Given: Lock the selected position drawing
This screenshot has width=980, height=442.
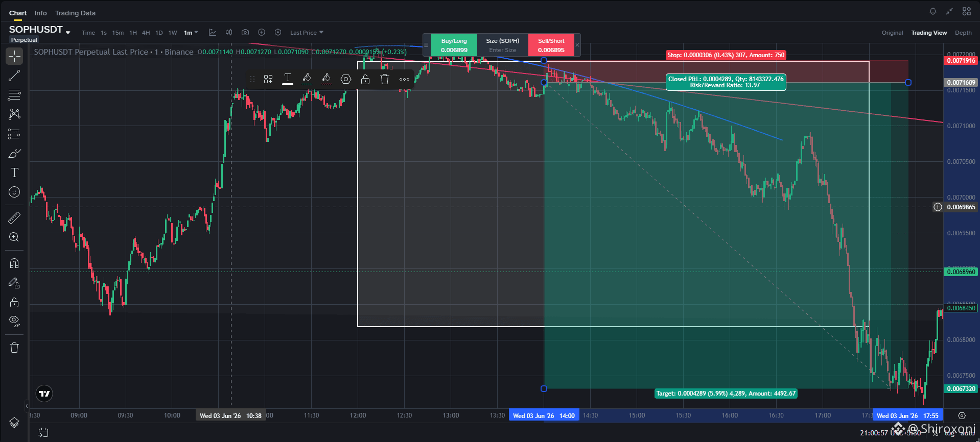Looking at the screenshot, I should click(365, 79).
